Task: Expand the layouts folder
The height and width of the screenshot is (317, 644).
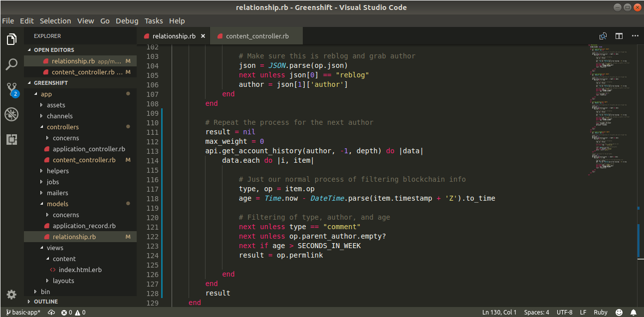Action: coord(80,281)
